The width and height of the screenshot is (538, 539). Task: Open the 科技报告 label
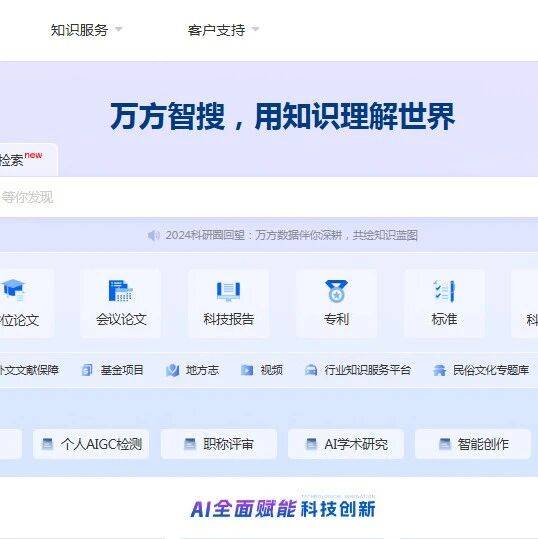pyautogui.click(x=229, y=319)
